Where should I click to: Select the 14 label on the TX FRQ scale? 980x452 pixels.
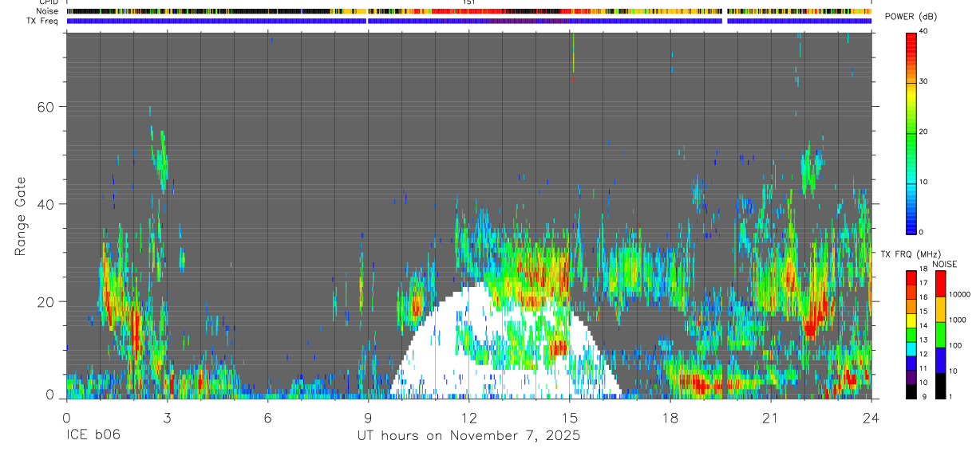923,325
